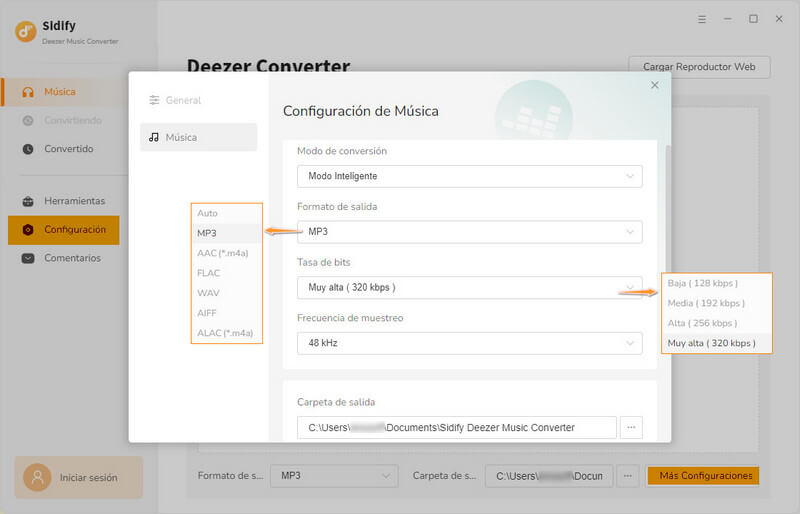Open bottom bar Formato de salida MP3 dropdown
This screenshot has height=514, width=800.
(334, 476)
